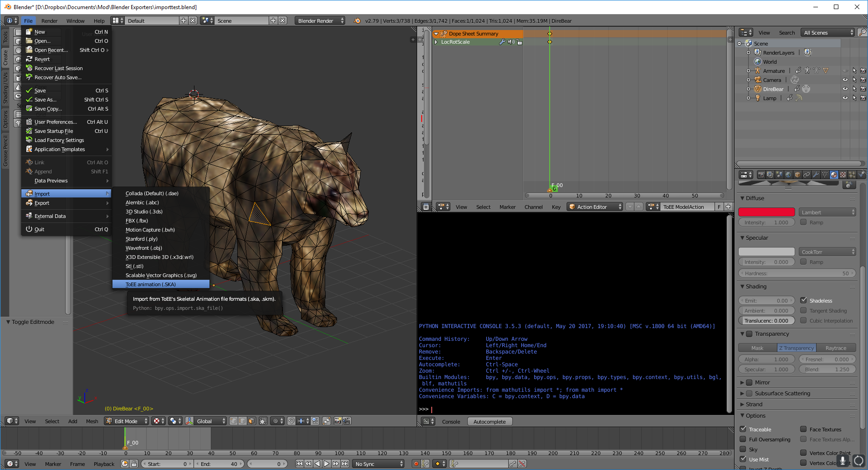Screen dimensions: 868x470
Task: Enable the Tangent Shading checkbox
Action: [804, 310]
